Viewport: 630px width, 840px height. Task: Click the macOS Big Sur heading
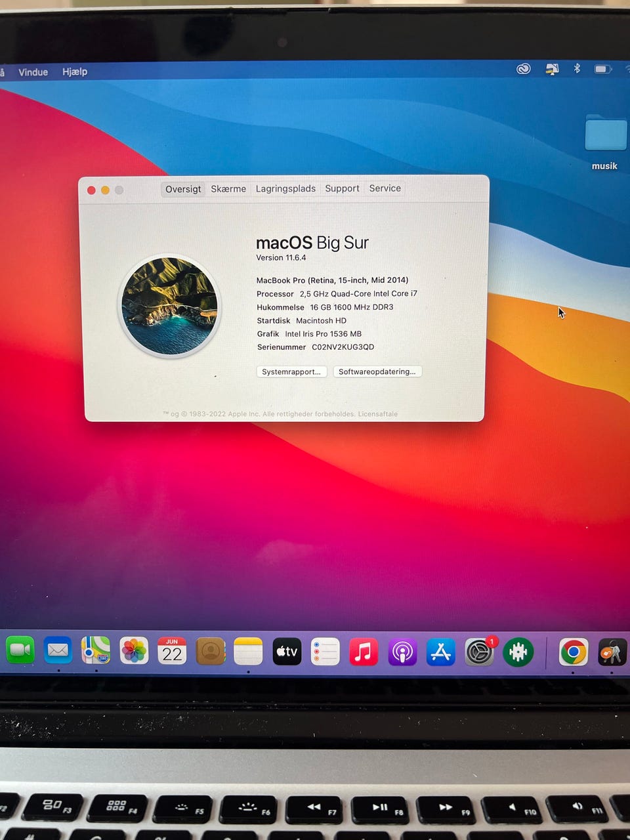pyautogui.click(x=312, y=243)
